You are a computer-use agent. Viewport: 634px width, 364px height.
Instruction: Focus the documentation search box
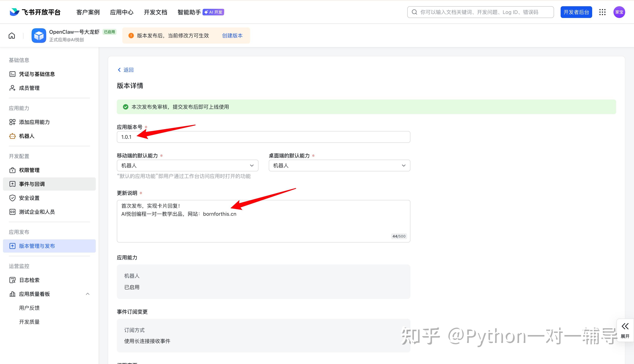(x=480, y=12)
